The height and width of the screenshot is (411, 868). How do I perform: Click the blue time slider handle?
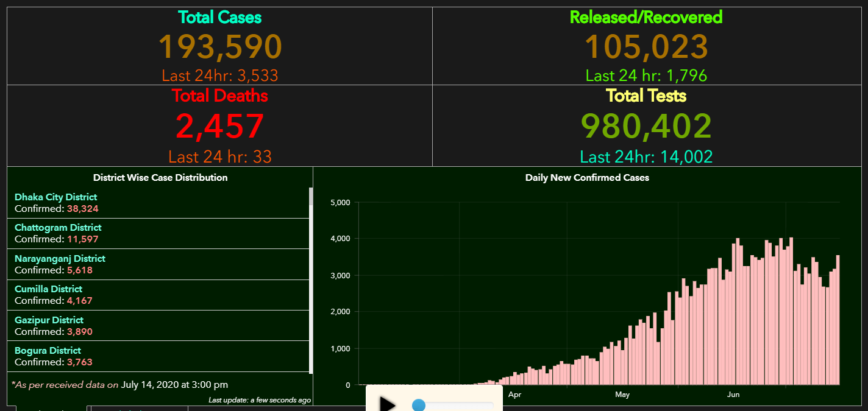(x=419, y=405)
